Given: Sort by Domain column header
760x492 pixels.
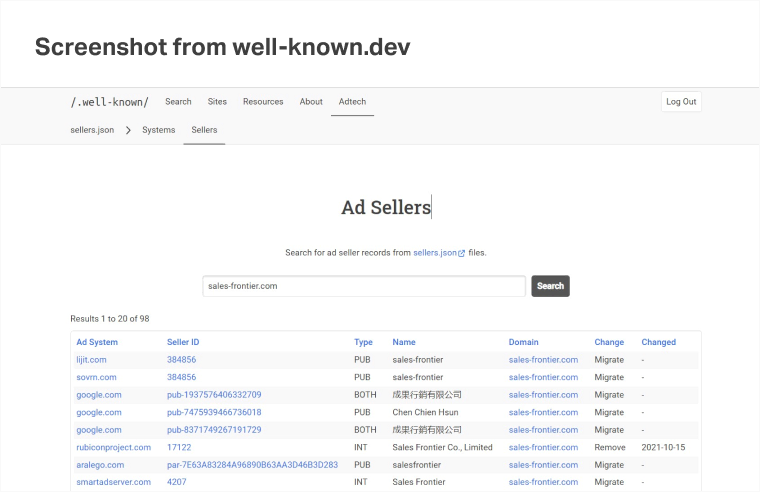Looking at the screenshot, I should 523,342.
